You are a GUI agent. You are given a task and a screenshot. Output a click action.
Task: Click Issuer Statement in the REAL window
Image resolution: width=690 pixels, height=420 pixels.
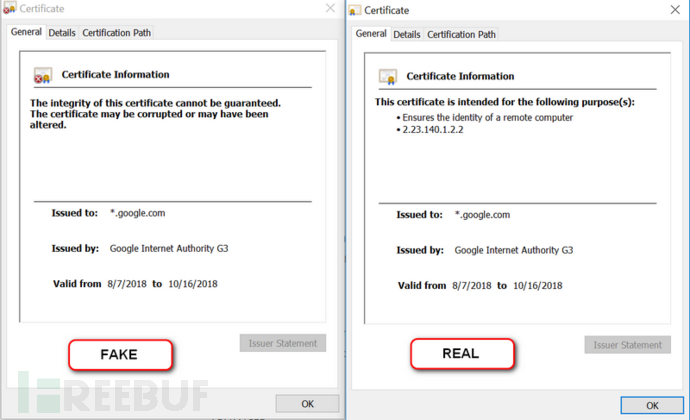click(628, 345)
